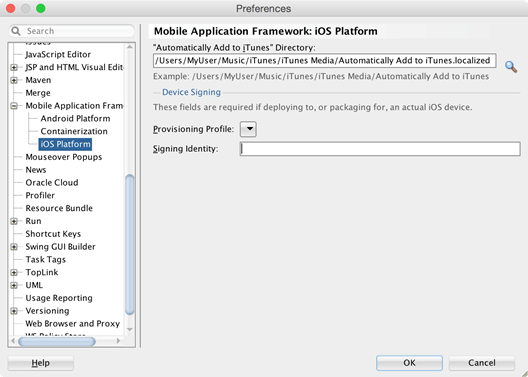Click the Signing Identity label
Screen dimensions: 528x377
pos(186,149)
